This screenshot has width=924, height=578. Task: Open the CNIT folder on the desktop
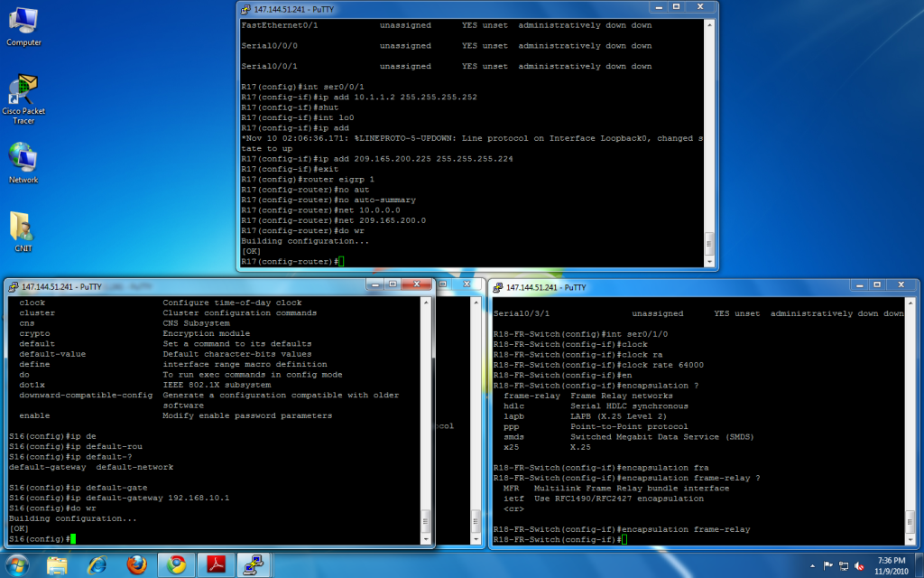[23, 229]
